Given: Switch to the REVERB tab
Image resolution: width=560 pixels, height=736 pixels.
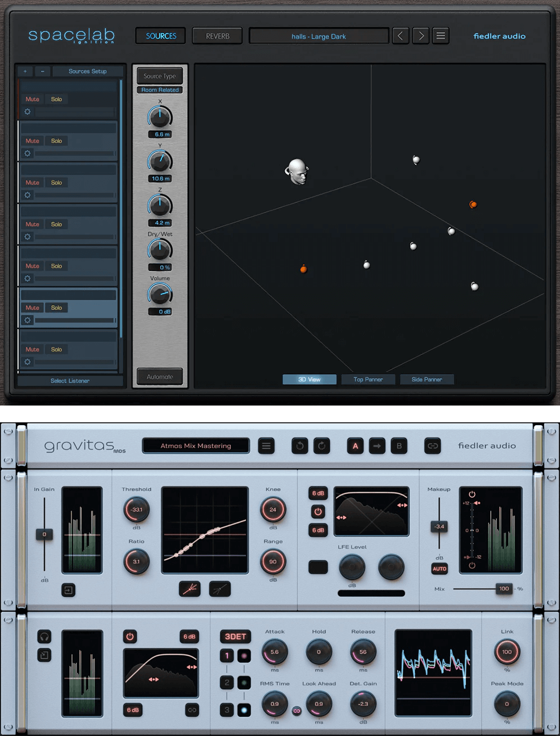Looking at the screenshot, I should click(217, 36).
